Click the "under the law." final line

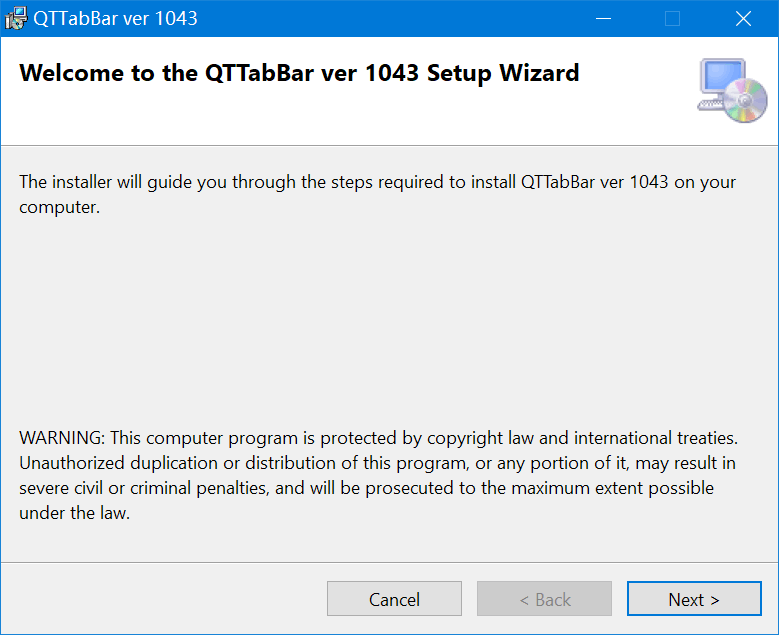(x=75, y=513)
